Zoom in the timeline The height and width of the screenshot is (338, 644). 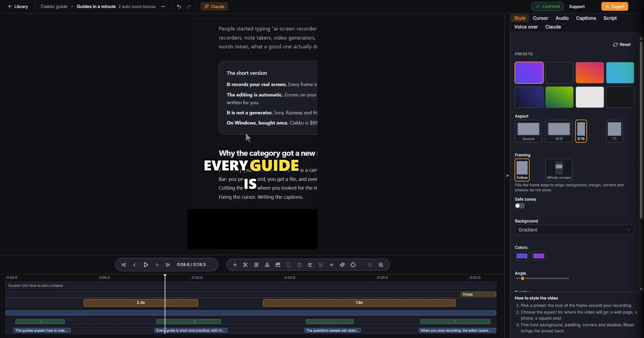click(x=381, y=265)
